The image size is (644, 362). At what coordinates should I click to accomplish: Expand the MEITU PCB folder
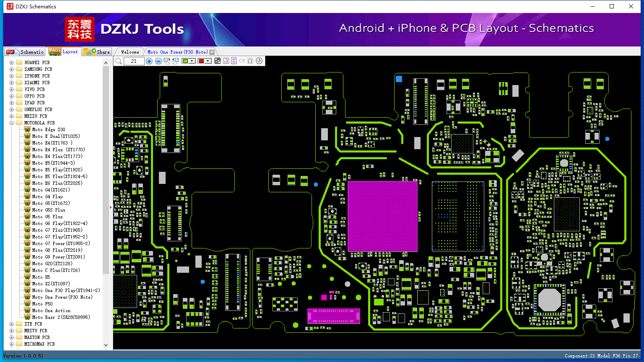pyautogui.click(x=12, y=331)
